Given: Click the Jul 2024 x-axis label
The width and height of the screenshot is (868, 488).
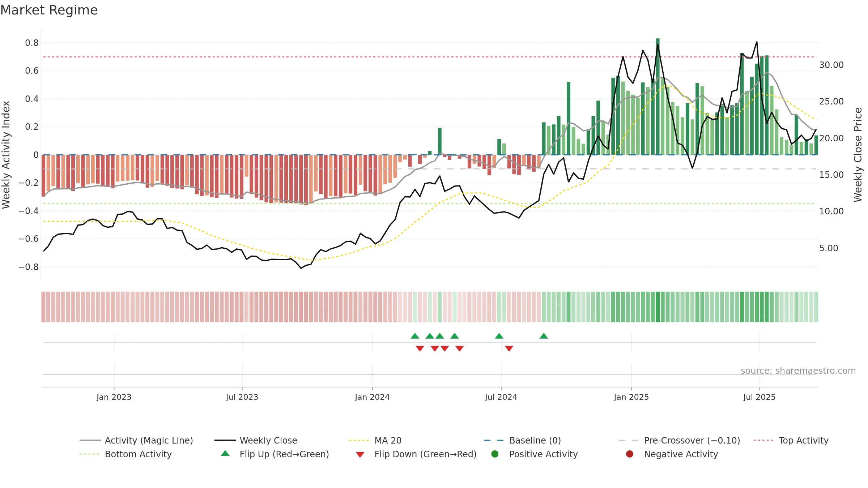Looking at the screenshot, I should [501, 397].
